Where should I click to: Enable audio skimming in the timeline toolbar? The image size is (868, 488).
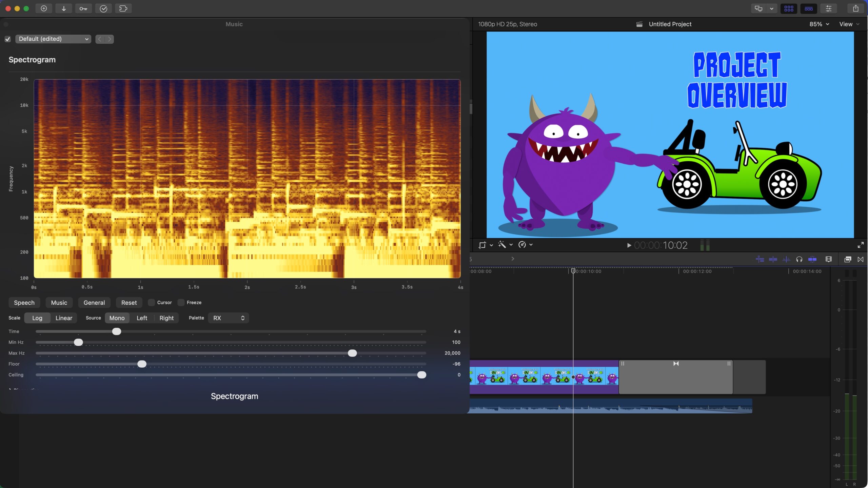click(786, 259)
